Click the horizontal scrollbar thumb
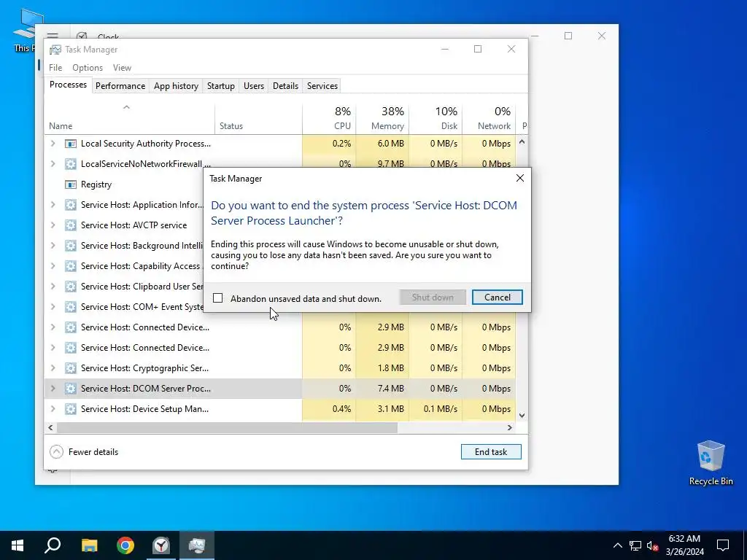 227,427
